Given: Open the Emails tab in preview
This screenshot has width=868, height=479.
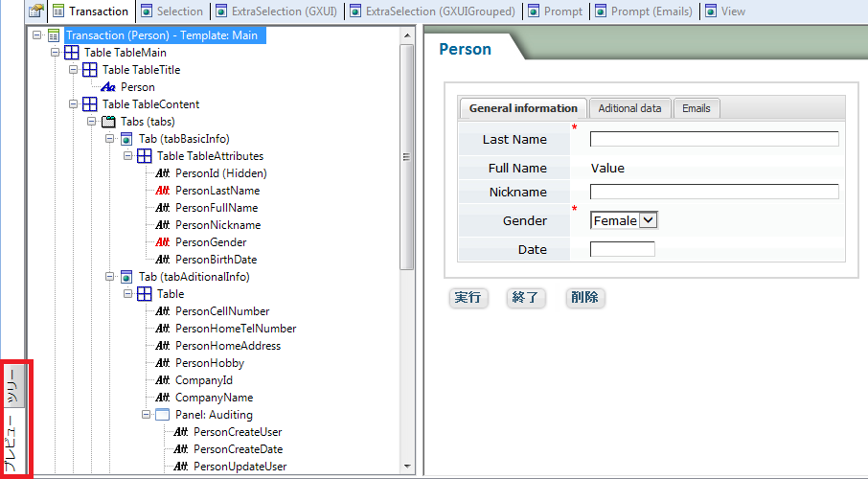Looking at the screenshot, I should pyautogui.click(x=696, y=108).
